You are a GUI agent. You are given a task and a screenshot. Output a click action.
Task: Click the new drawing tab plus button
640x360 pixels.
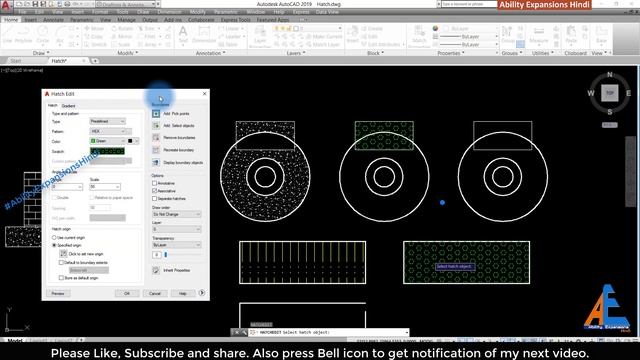tap(95, 61)
